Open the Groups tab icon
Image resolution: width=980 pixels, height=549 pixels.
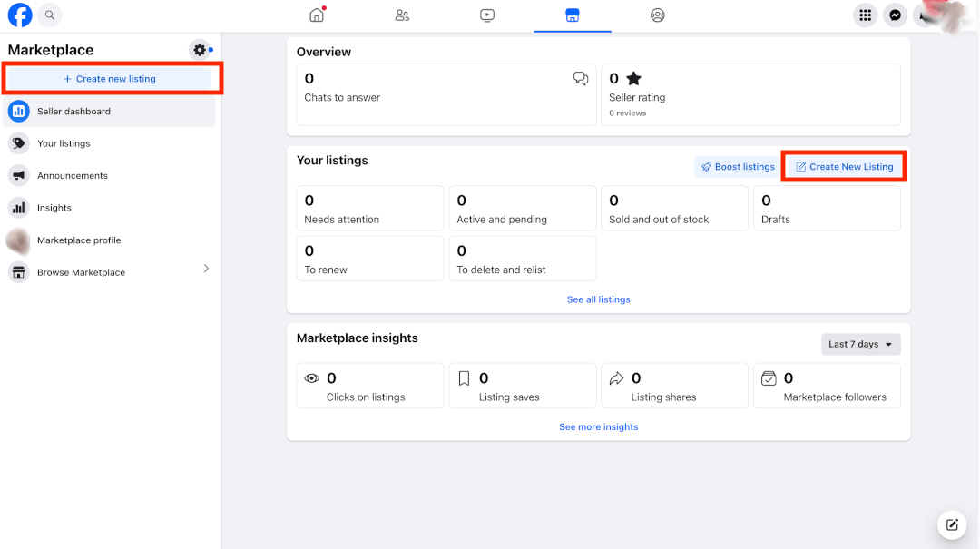click(x=657, y=15)
